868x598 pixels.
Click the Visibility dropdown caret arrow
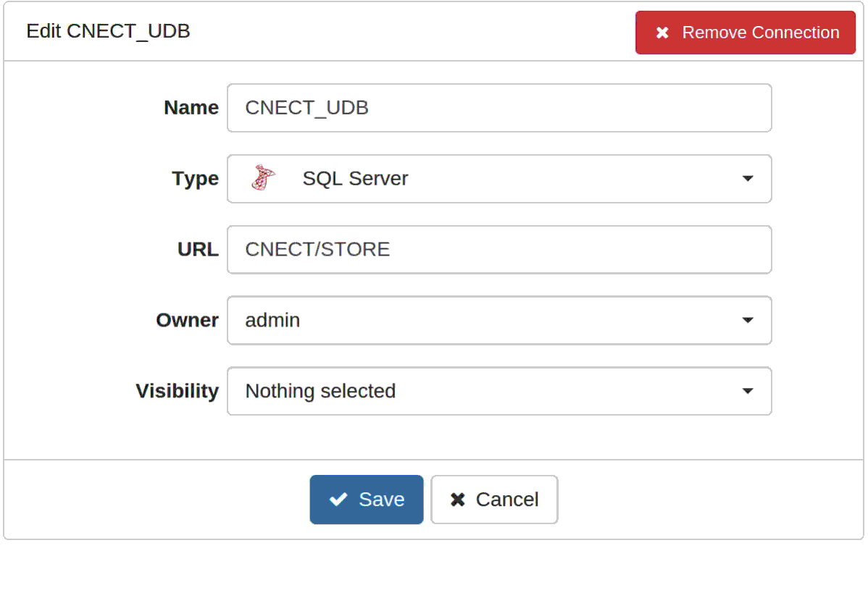coord(747,390)
